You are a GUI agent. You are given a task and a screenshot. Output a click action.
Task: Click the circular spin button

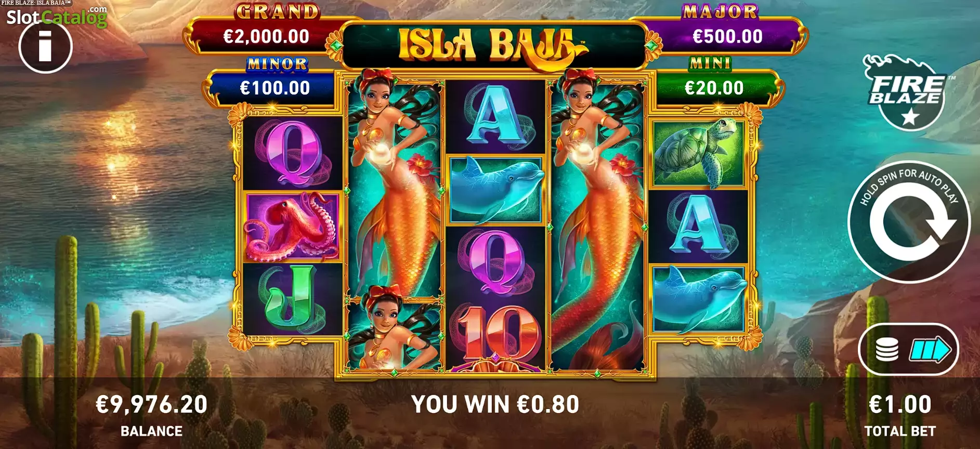coord(909,222)
